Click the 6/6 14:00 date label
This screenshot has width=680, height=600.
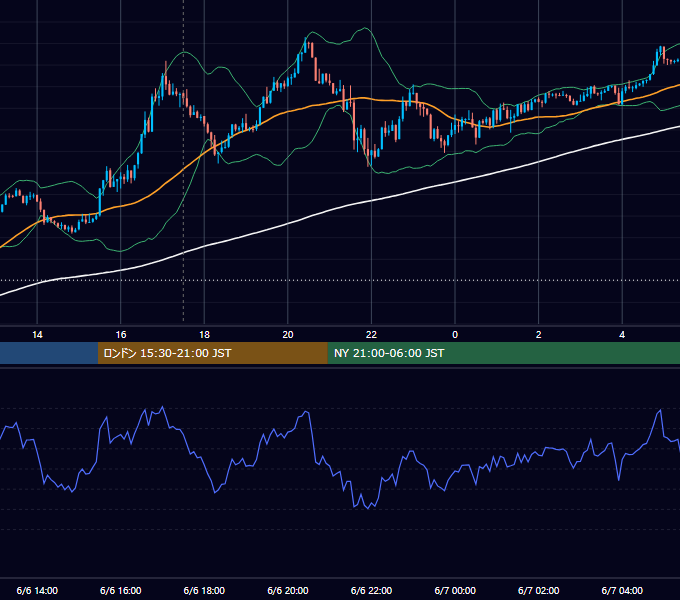pyautogui.click(x=37, y=590)
